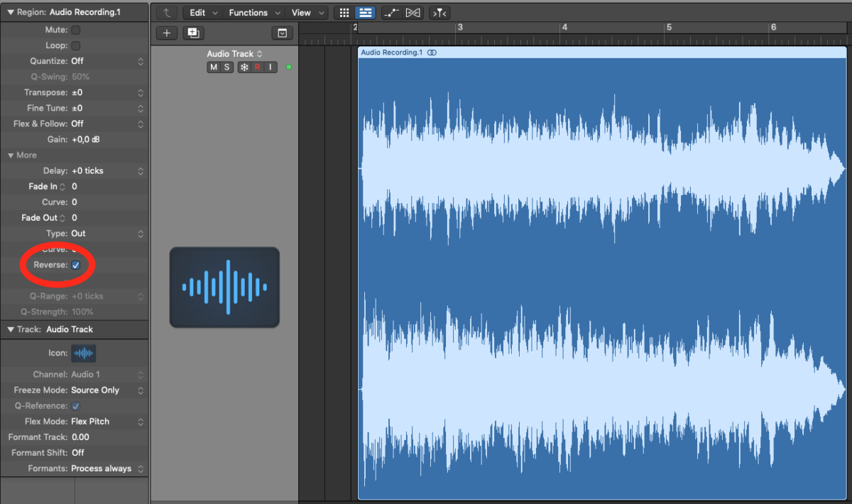Open the Transpose ±0 dropdown
852x504 pixels.
click(x=108, y=92)
